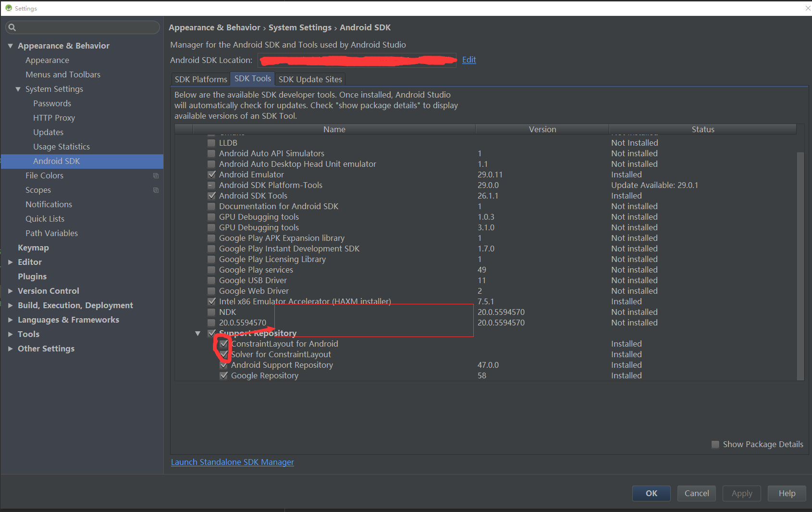Viewport: 812px width, 512px height.
Task: Open Menus and Toolbars settings
Action: coord(63,75)
